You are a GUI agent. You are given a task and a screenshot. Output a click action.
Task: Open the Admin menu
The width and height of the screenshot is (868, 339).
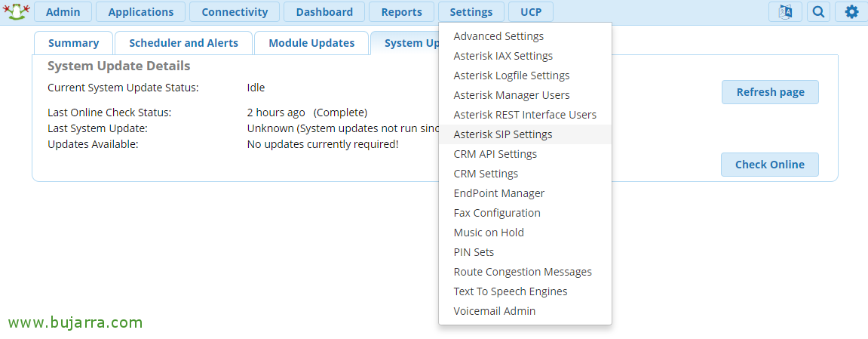[63, 11]
